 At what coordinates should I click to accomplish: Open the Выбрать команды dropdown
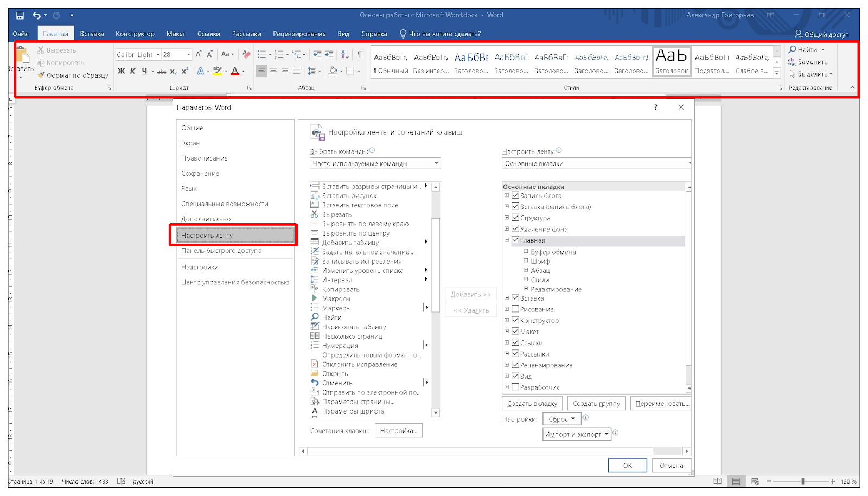[375, 163]
